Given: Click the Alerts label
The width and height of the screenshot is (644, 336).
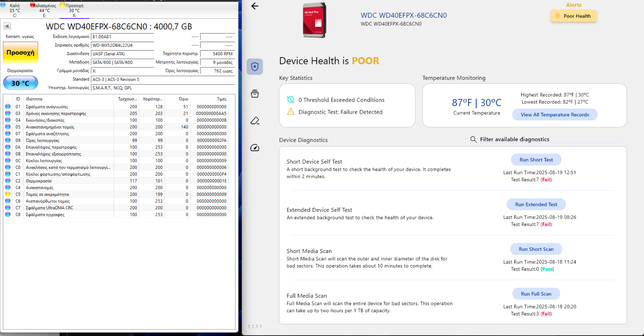Looking at the screenshot, I should [x=574, y=5].
